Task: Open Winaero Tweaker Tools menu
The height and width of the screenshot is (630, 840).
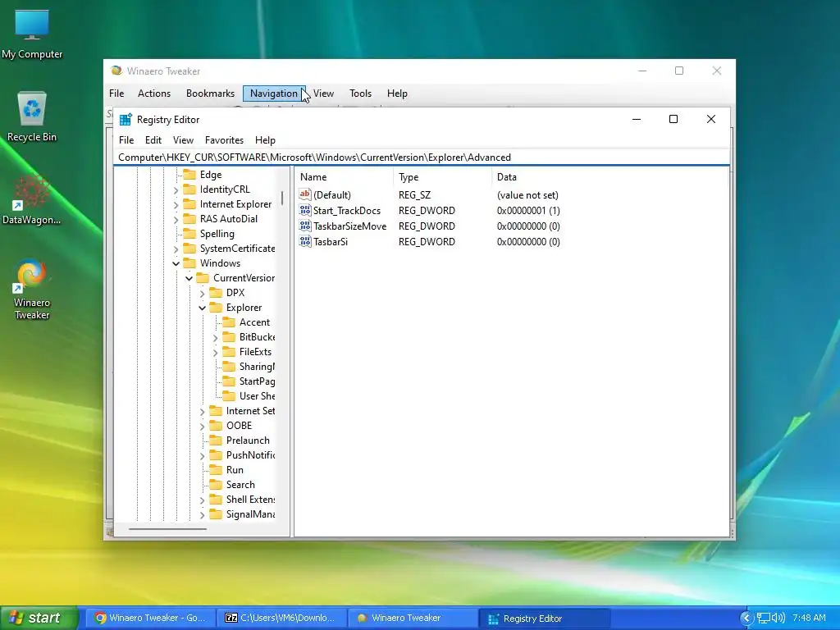Action: (361, 94)
